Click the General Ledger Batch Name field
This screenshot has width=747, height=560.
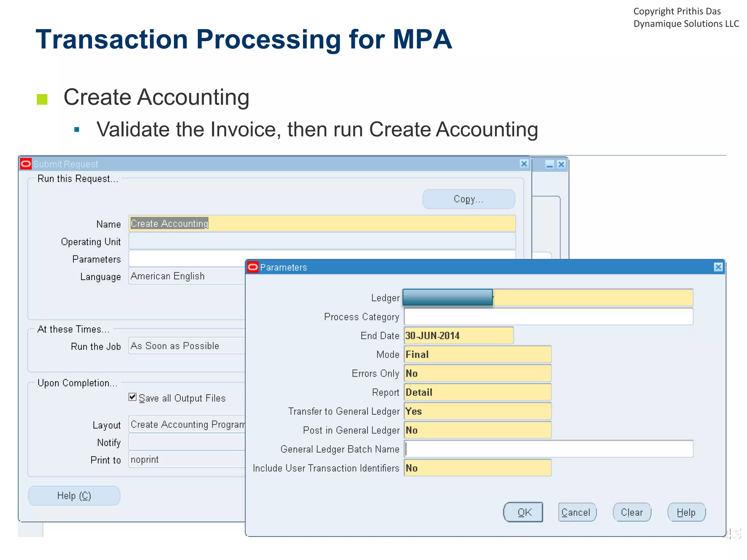click(x=549, y=449)
